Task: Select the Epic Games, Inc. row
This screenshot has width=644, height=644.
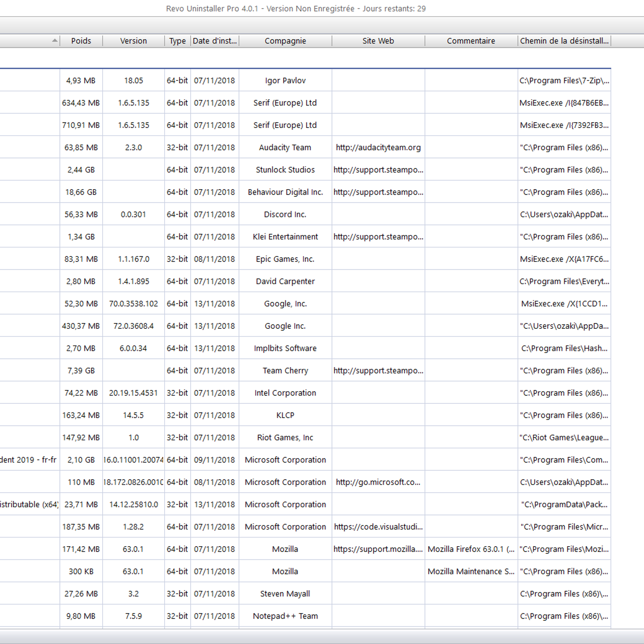Action: [x=305, y=259]
